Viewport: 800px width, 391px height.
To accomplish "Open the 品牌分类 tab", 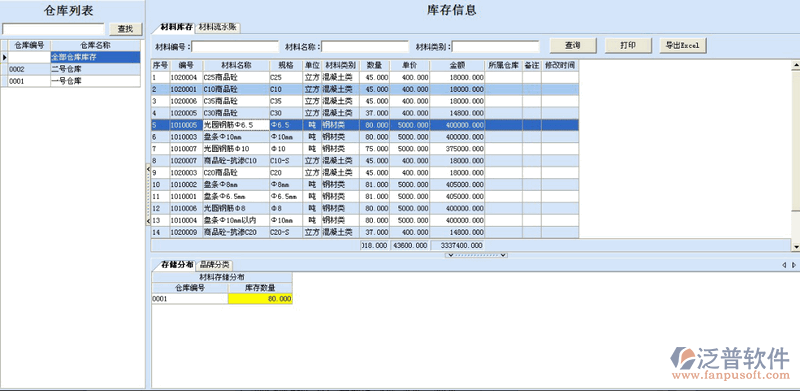I will [x=215, y=264].
